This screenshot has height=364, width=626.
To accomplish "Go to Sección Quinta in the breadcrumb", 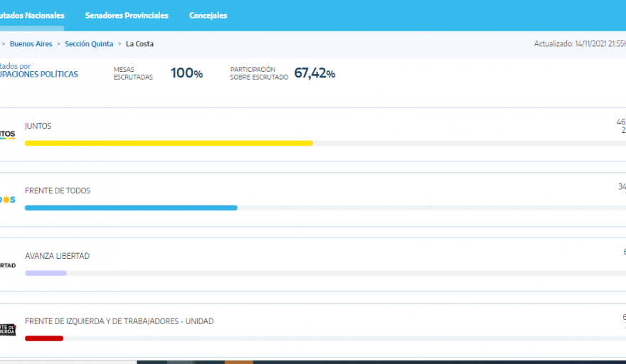I will (89, 44).
